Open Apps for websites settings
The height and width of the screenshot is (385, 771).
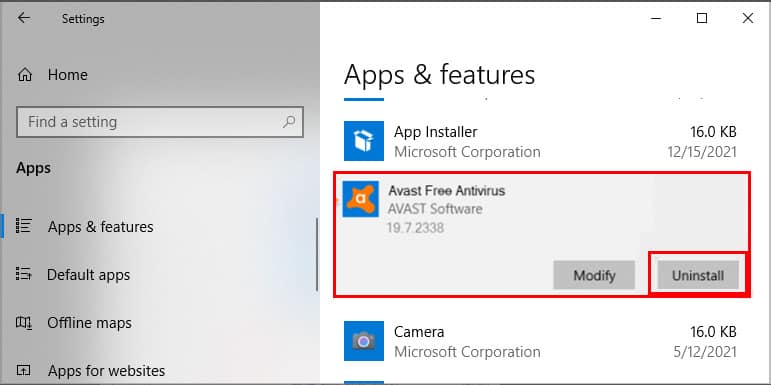click(106, 370)
